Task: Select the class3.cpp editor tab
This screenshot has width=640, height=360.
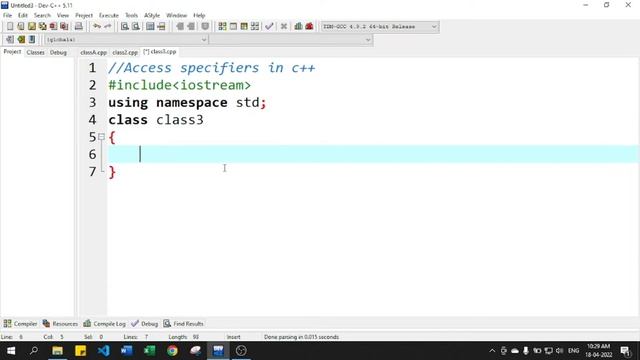Action: click(160, 52)
